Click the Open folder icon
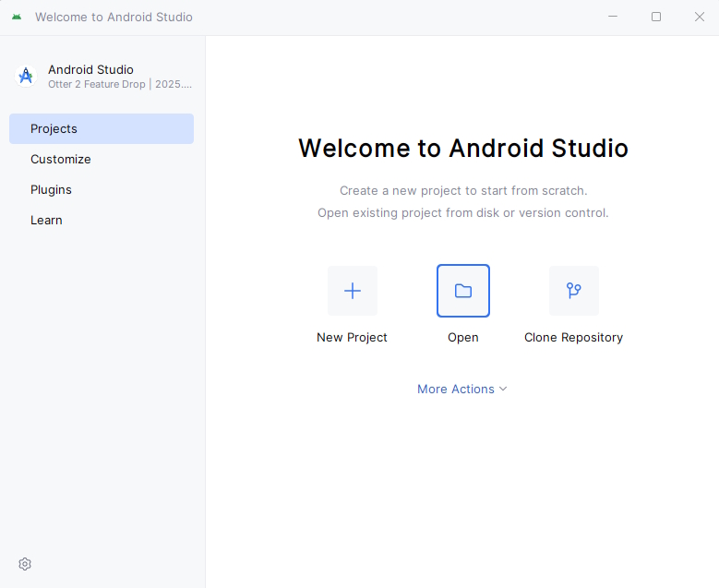The width and height of the screenshot is (719, 588). click(463, 291)
